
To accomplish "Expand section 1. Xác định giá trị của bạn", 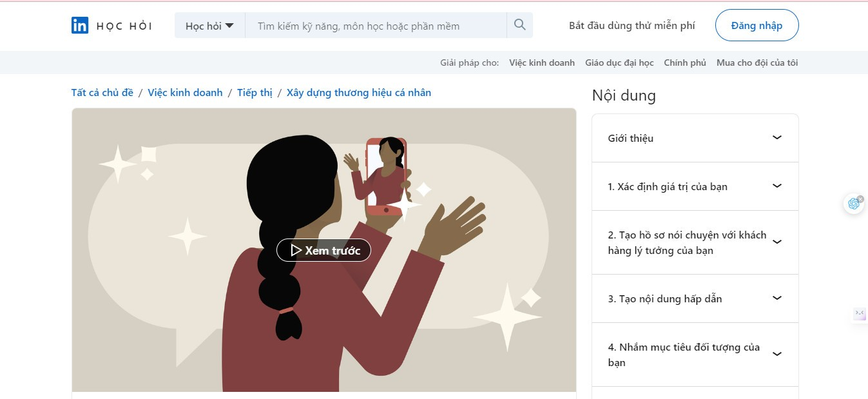I will tap(695, 186).
